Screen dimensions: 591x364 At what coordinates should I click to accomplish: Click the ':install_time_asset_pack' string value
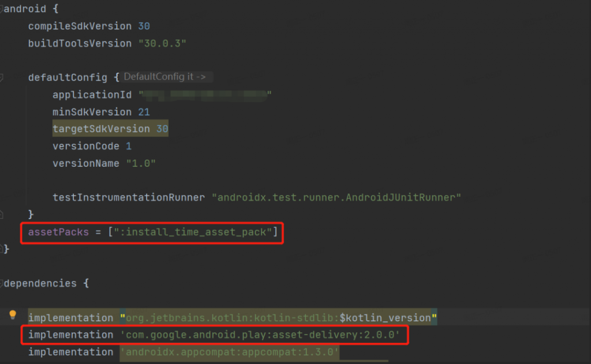(x=193, y=232)
